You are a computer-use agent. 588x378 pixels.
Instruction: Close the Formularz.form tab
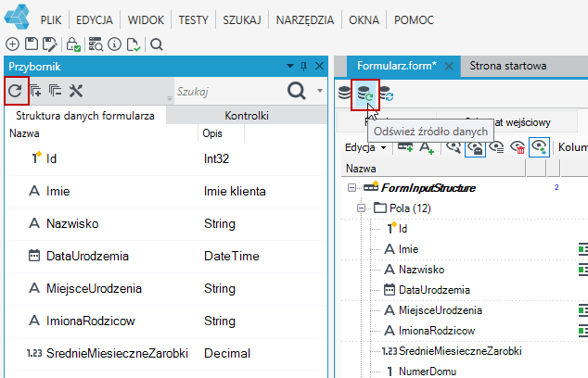(449, 67)
